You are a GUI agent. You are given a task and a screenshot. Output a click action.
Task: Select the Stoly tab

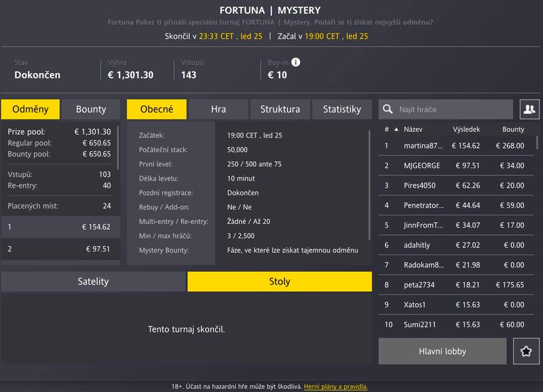(280, 281)
